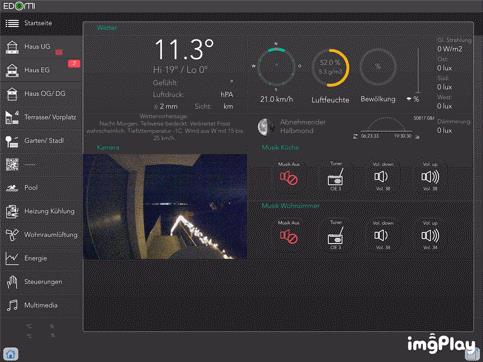Viewport: 483px width, 362px height.
Task: Open Steuerungen hand icon
Action: pos(12,282)
